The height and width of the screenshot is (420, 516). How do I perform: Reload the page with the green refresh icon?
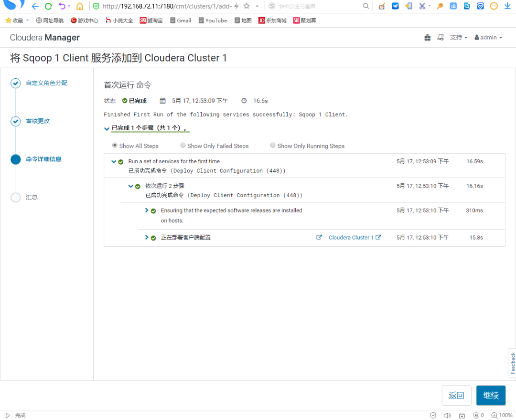(48, 6)
